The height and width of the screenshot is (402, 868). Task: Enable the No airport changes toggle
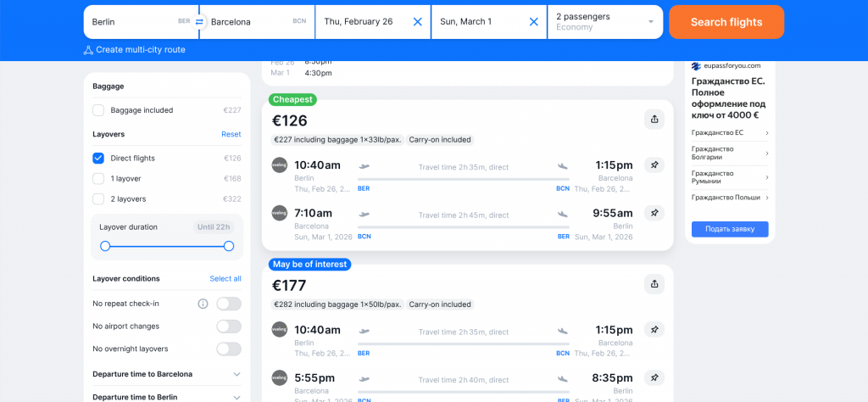pos(228,327)
